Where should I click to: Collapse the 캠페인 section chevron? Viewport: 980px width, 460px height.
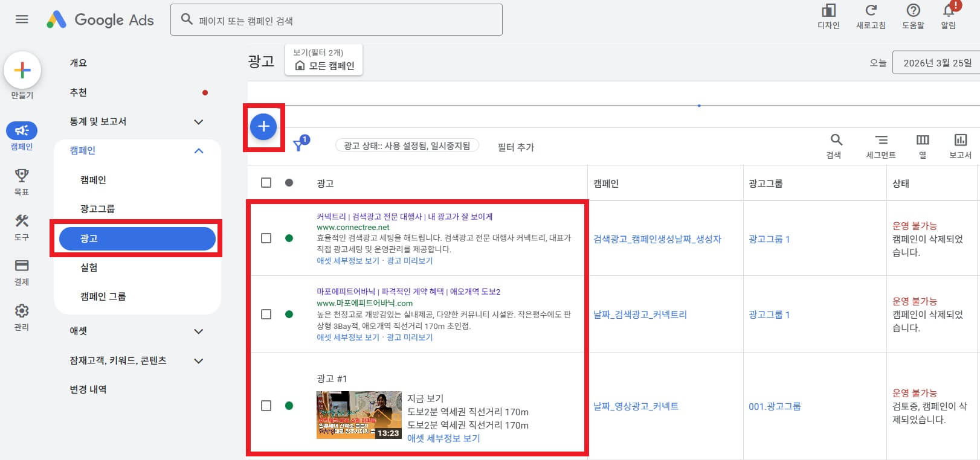point(199,151)
